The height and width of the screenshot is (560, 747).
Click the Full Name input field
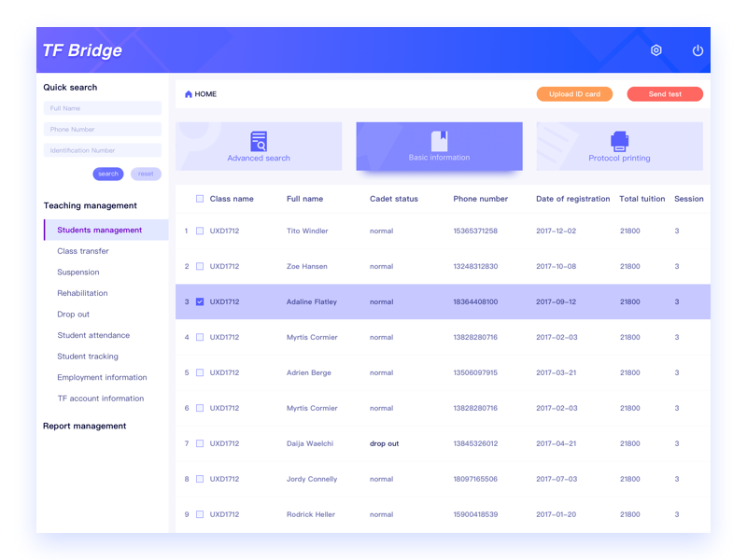[x=102, y=108]
